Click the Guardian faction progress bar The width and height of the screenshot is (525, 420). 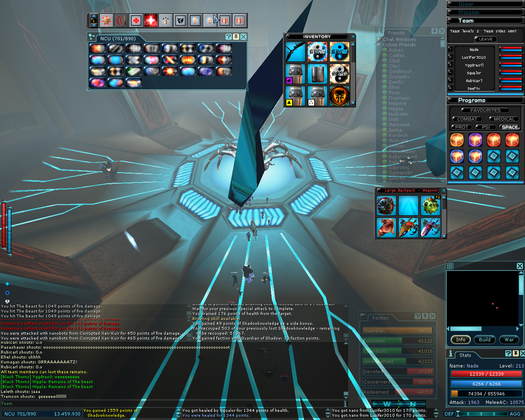coord(398,331)
